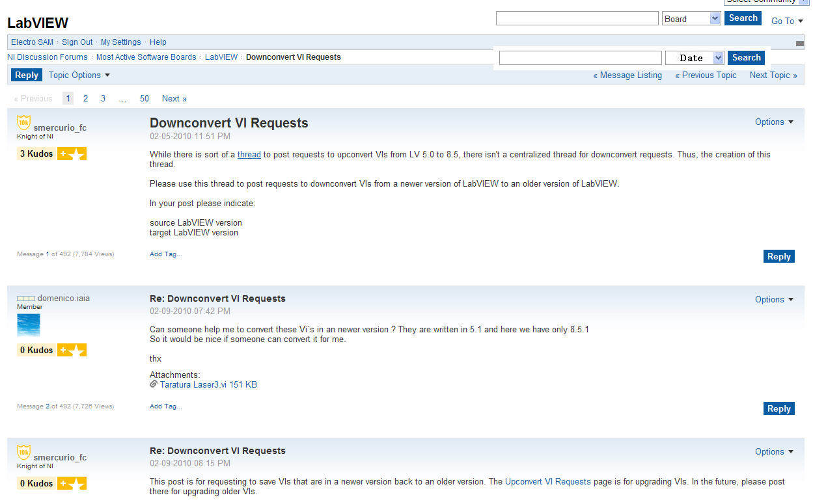Open the LabVIEW breadcrumb link
The width and height of the screenshot is (813, 504).
point(221,57)
